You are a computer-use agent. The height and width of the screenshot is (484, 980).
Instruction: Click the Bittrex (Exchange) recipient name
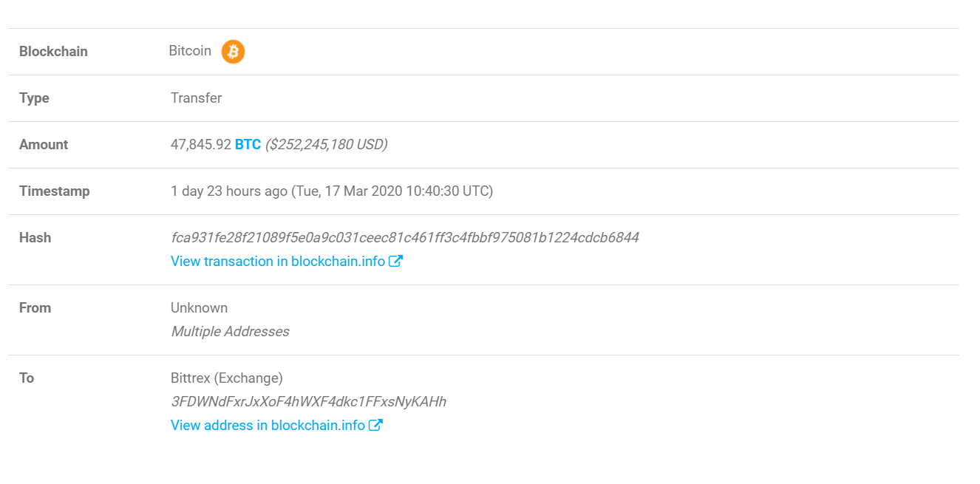[227, 378]
